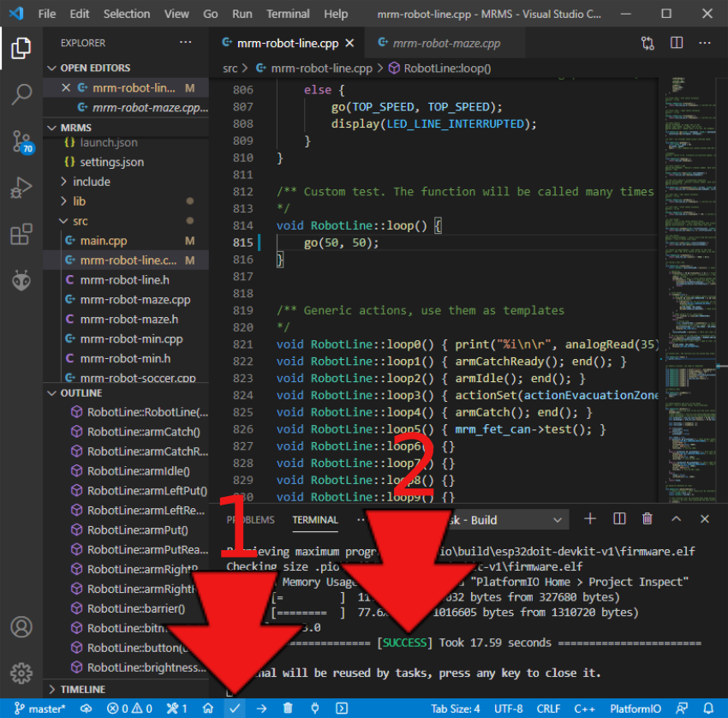Split the editor to the right
The width and height of the screenshot is (728, 718).
tap(677, 43)
